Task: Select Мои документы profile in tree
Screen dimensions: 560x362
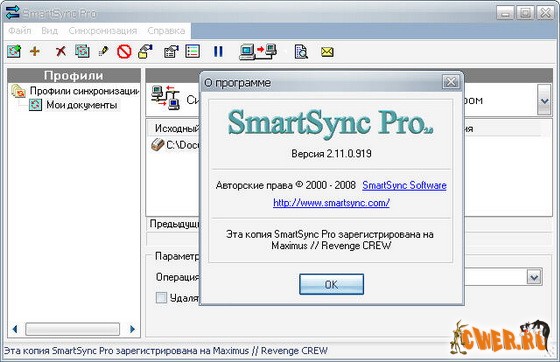Action: (81, 105)
